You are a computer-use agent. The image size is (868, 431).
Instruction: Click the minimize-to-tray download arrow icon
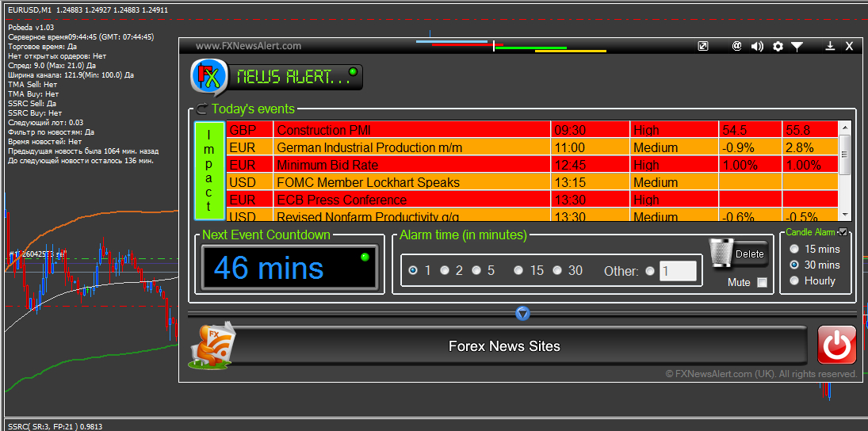point(830,47)
